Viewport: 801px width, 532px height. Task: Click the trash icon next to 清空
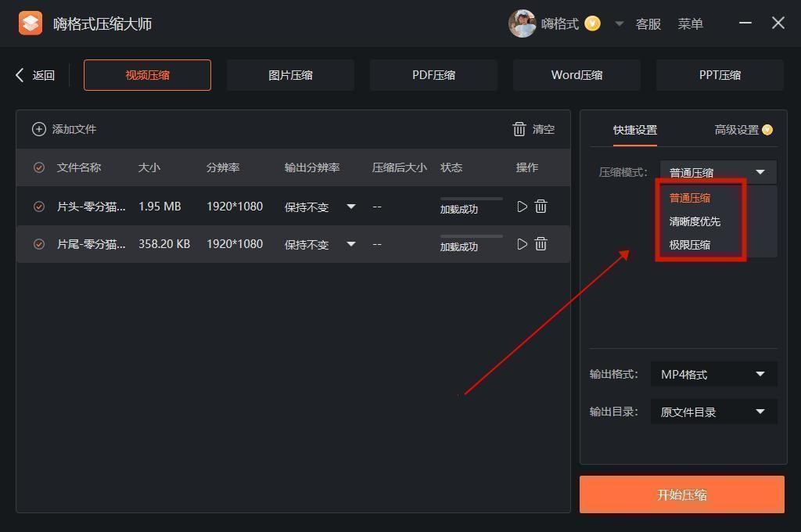pyautogui.click(x=519, y=129)
